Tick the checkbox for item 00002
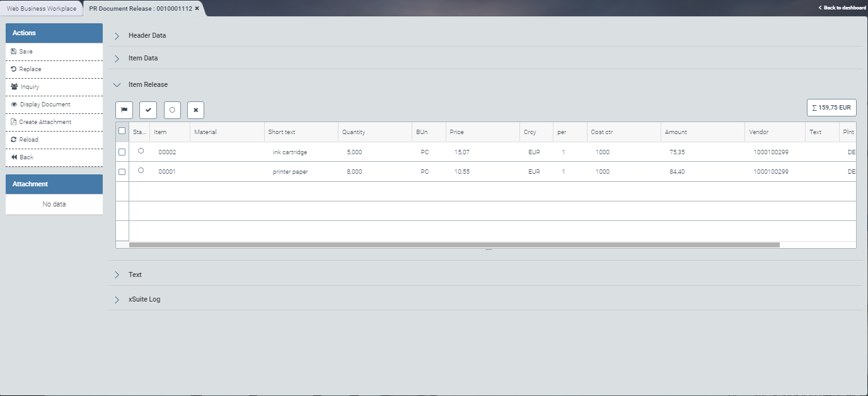Screen dimensions: 868x396 [122, 152]
